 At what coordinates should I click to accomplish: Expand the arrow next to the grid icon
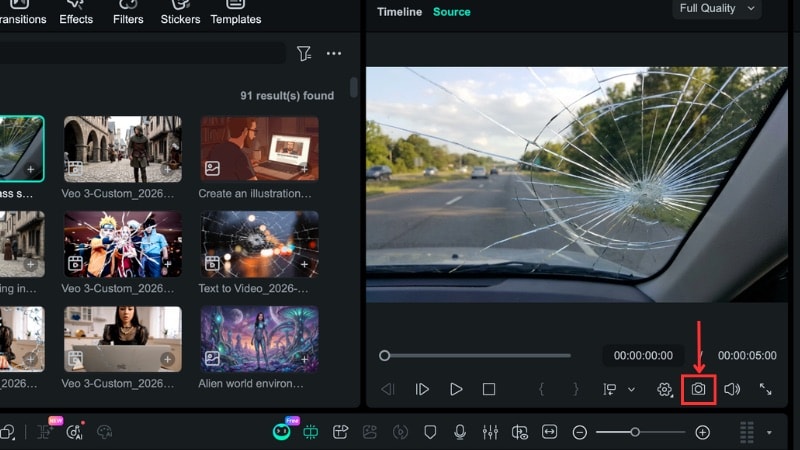coord(769,433)
